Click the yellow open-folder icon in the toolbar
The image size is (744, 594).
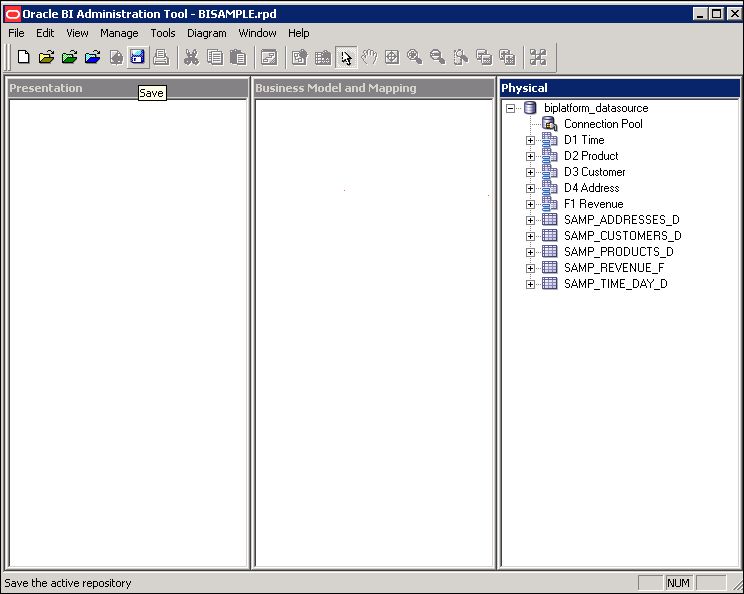pyautogui.click(x=46, y=57)
